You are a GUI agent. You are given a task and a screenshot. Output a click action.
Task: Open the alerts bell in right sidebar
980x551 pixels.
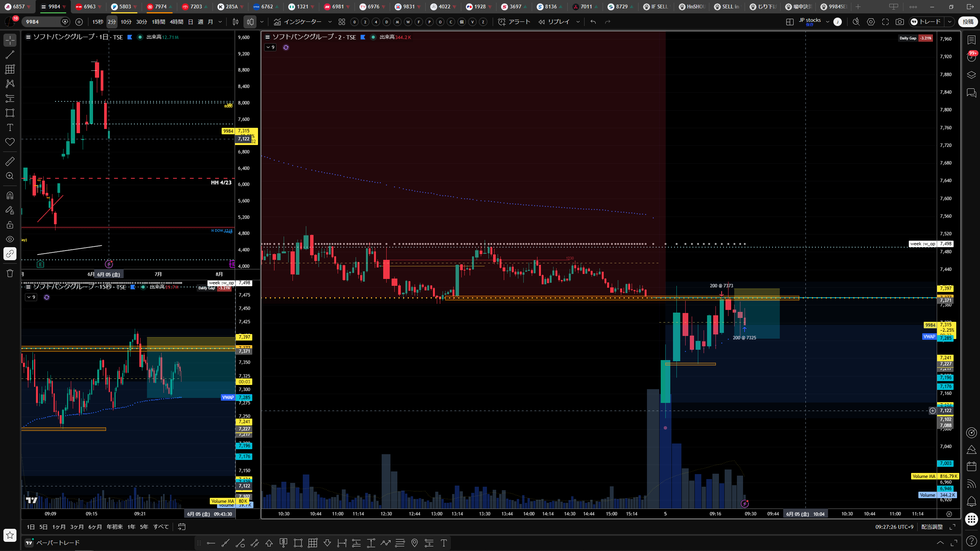[x=971, y=501]
